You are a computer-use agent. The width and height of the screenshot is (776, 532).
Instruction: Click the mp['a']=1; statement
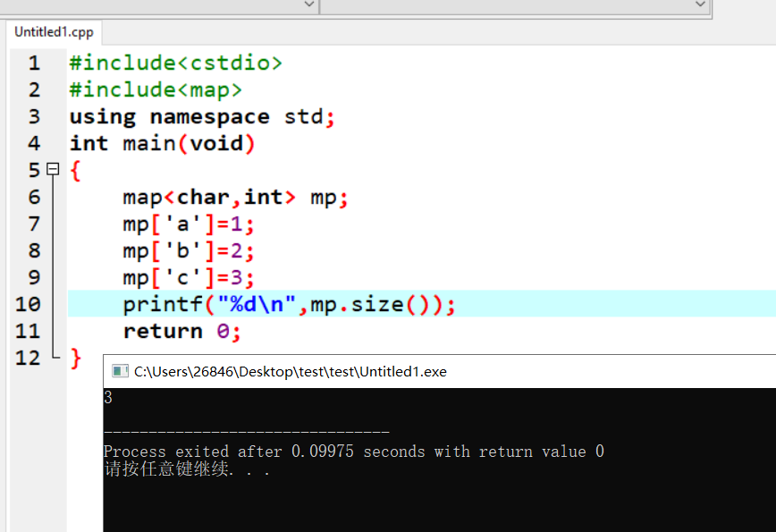tap(189, 224)
